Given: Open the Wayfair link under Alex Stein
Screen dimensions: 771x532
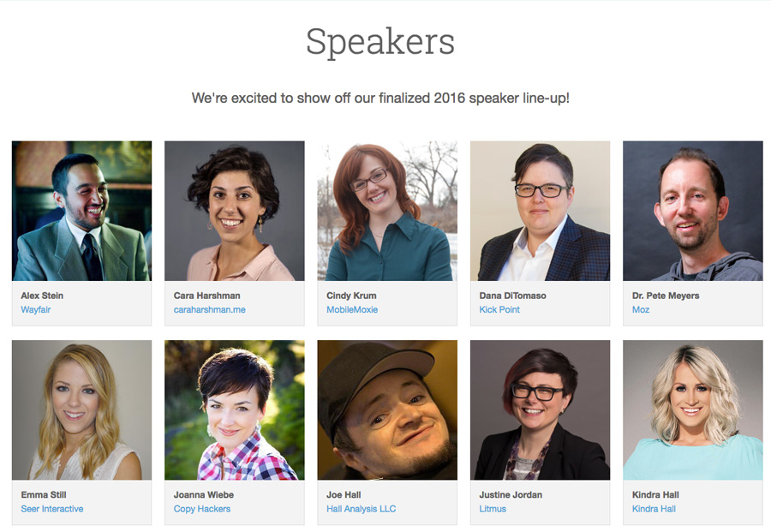Looking at the screenshot, I should (35, 310).
